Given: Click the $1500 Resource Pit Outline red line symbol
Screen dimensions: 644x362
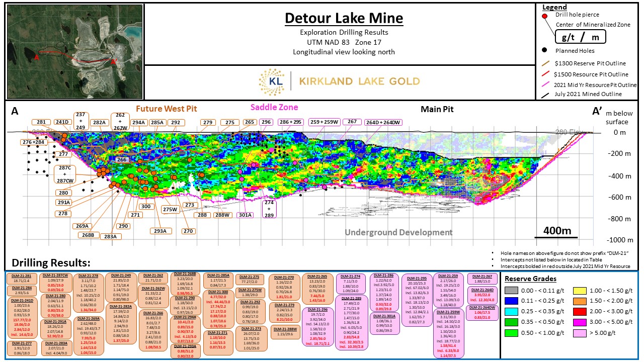Looking at the screenshot, I should (x=545, y=74).
